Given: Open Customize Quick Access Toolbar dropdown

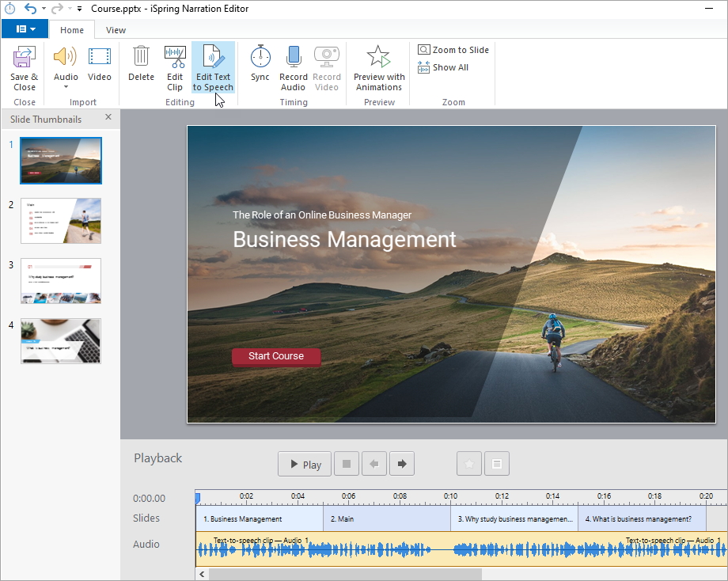Looking at the screenshot, I should [x=80, y=9].
